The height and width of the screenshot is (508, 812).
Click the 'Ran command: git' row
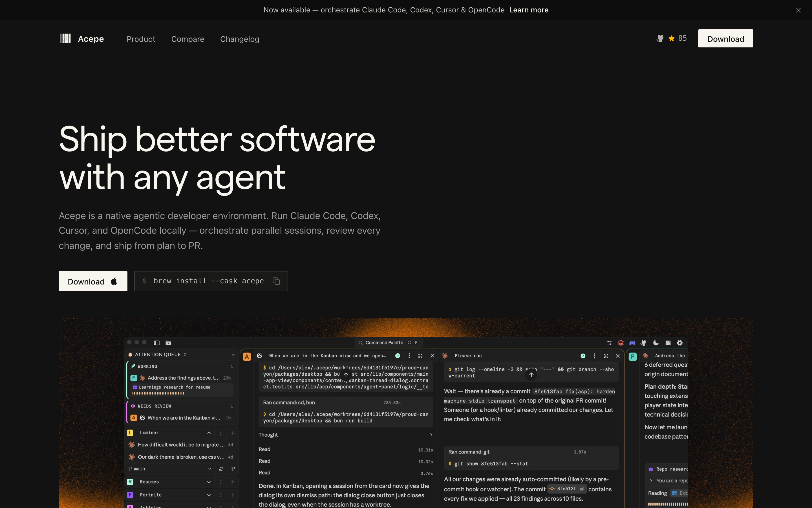[531, 452]
